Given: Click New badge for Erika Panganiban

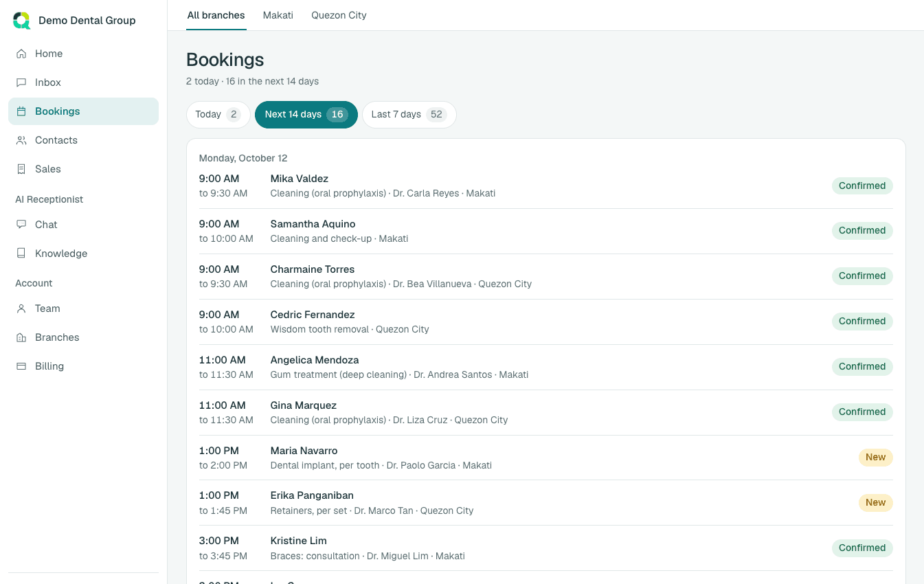Looking at the screenshot, I should click(x=875, y=503).
